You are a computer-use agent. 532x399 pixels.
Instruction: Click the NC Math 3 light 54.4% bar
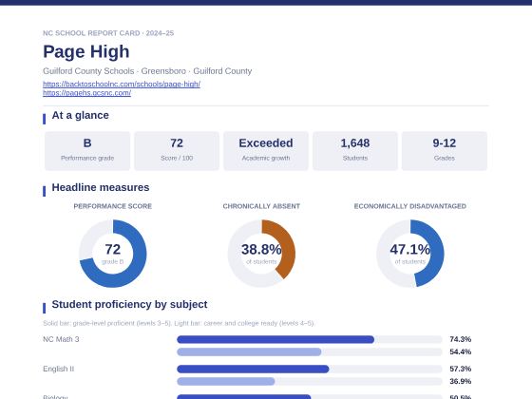(x=249, y=351)
